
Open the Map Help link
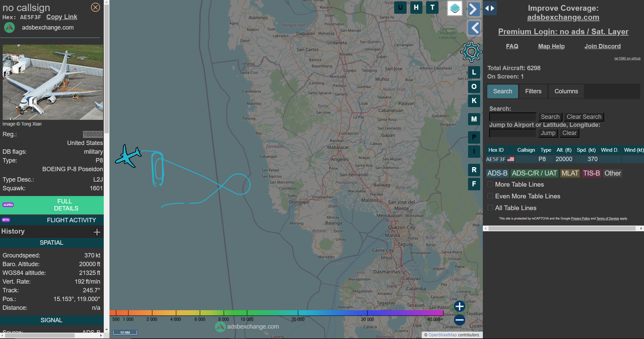point(551,46)
